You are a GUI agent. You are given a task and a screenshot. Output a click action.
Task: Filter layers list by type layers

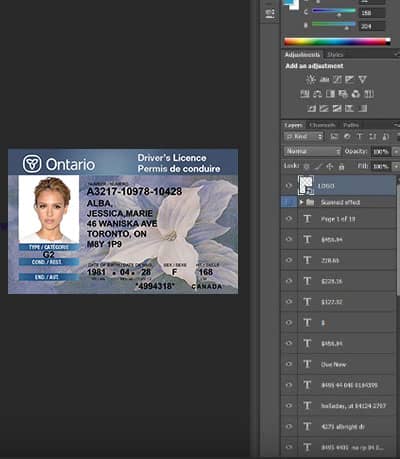[x=360, y=136]
